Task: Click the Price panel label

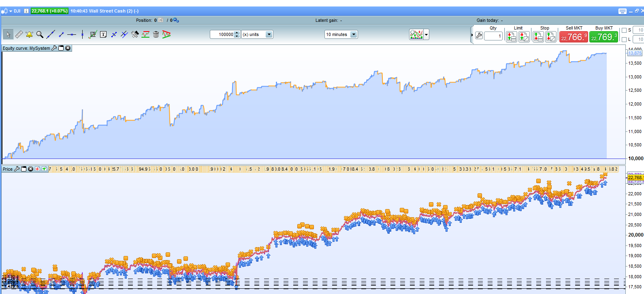Action: coord(8,169)
